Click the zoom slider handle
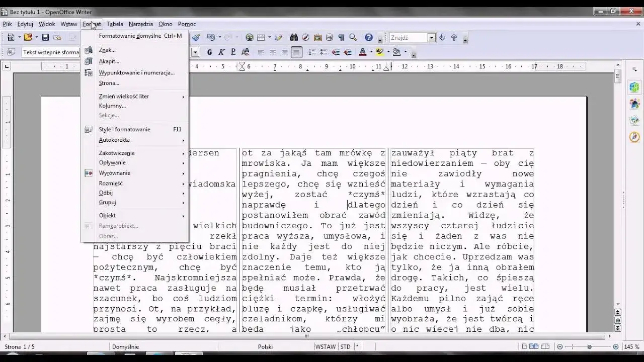 coord(589,346)
